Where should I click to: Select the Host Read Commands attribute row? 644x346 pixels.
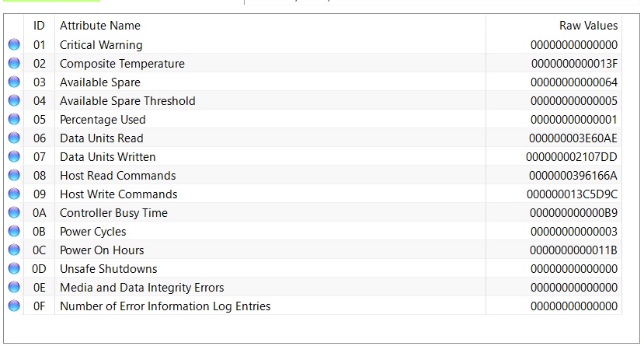click(x=117, y=176)
